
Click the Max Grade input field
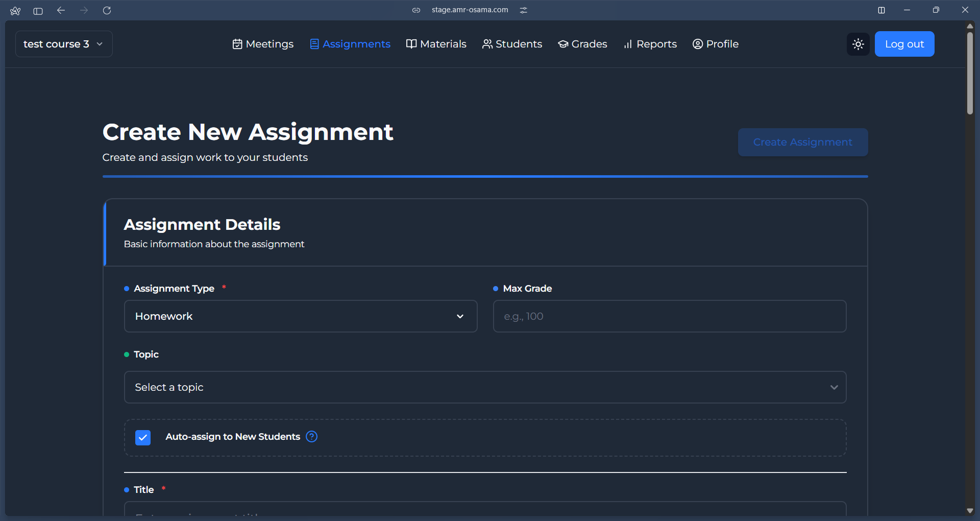669,316
